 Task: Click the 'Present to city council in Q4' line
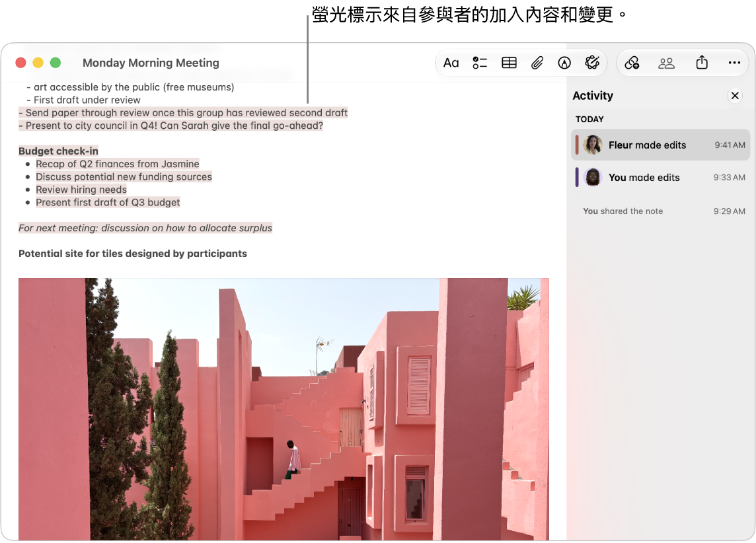coord(170,126)
